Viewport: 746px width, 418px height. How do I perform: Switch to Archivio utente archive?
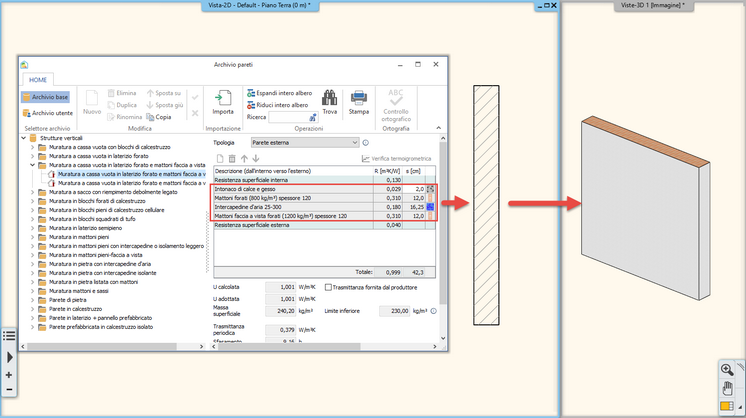click(x=48, y=113)
